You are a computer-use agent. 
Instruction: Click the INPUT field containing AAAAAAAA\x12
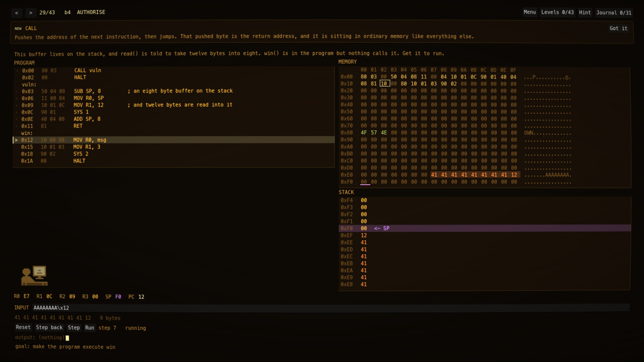point(331,308)
